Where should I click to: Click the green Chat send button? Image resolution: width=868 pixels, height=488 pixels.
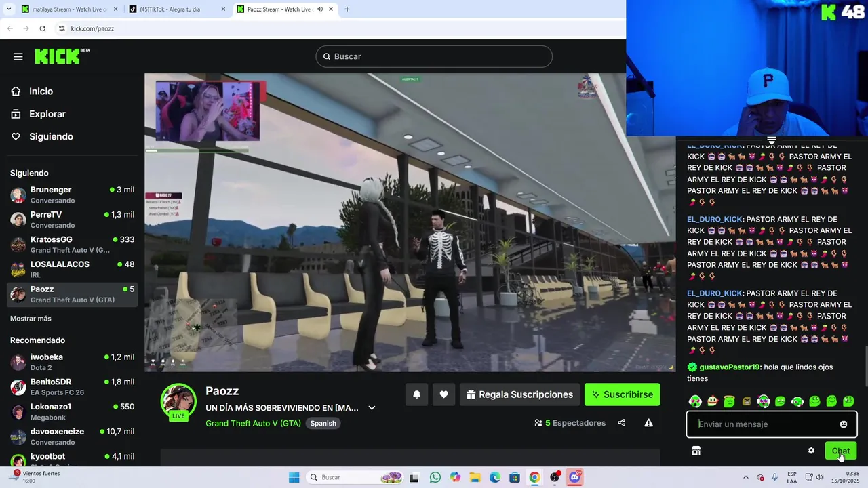click(x=840, y=451)
